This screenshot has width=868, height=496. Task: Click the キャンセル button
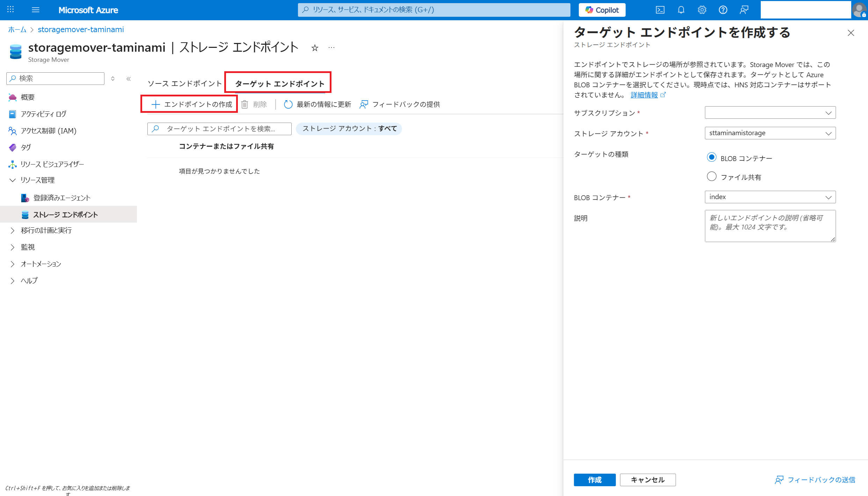(x=648, y=480)
